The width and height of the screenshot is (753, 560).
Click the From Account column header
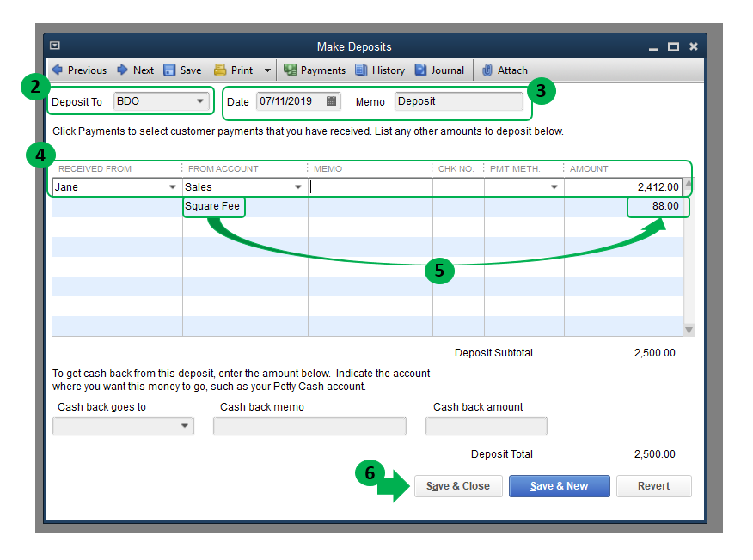point(223,169)
